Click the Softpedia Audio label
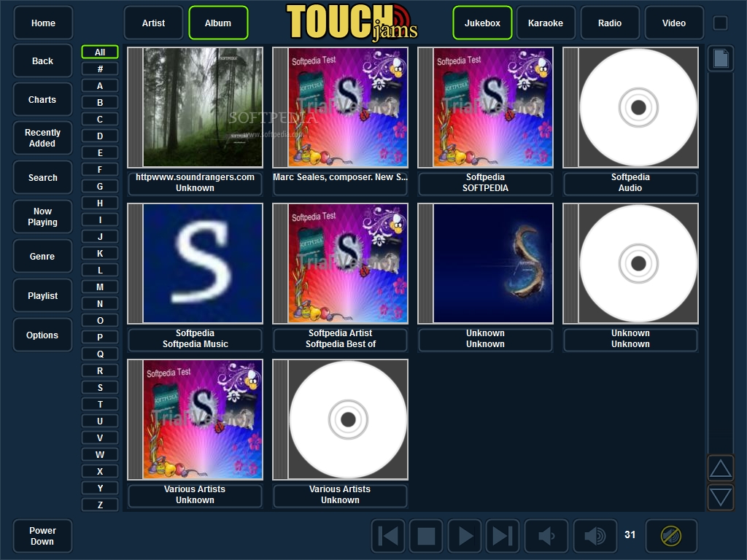747x560 pixels. [x=631, y=183]
